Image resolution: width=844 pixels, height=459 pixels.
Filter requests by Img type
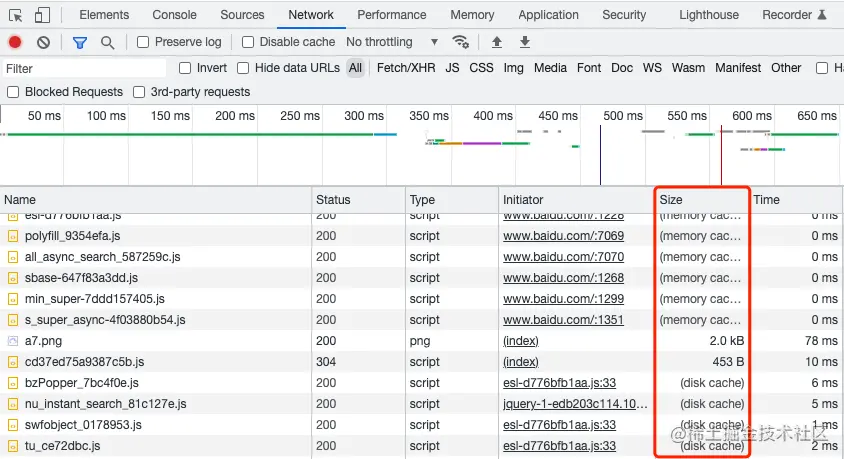pos(514,68)
